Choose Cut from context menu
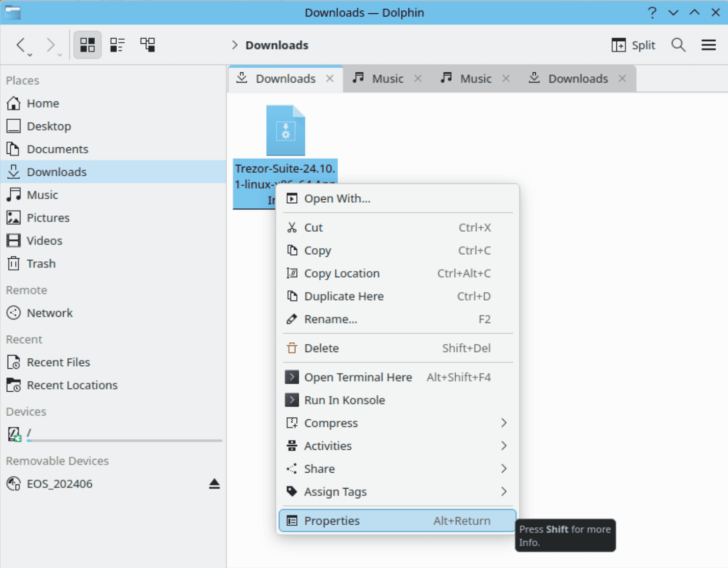This screenshot has height=568, width=728. coord(397,228)
